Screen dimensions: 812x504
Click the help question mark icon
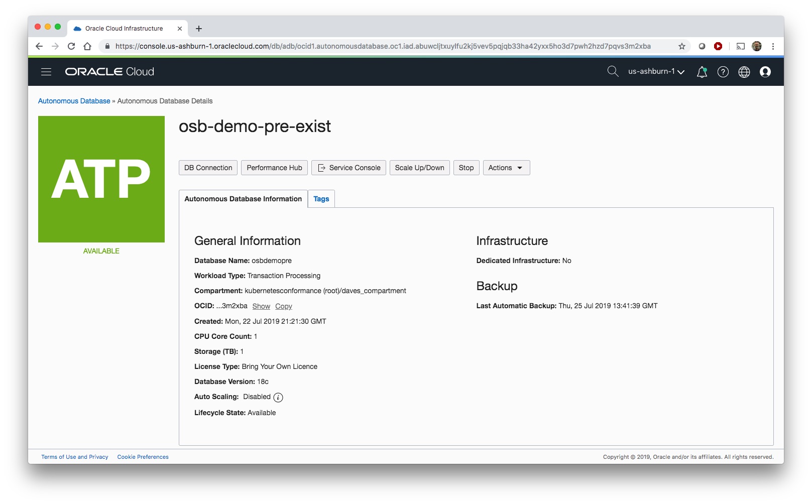click(x=723, y=72)
